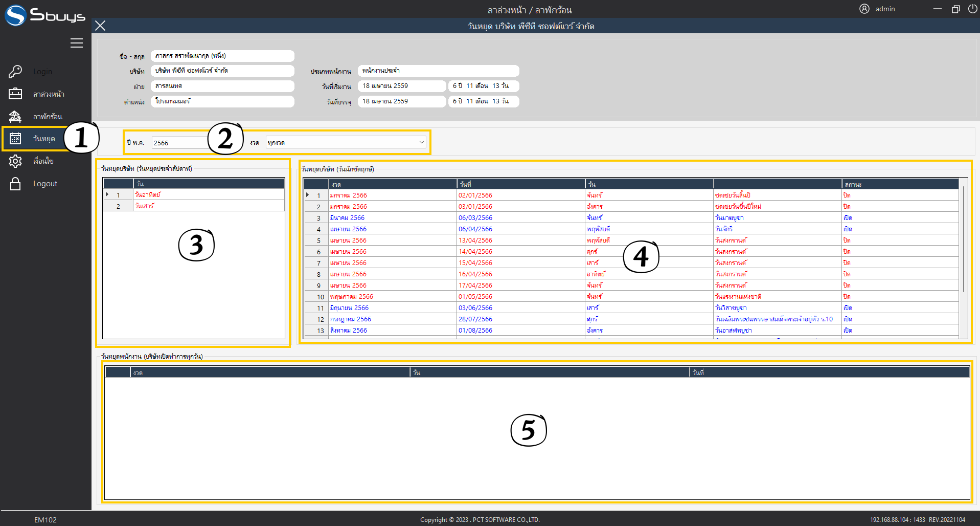Screen dimensions: 980x526
Task: Click the vacation leave icon
Action: [15, 117]
